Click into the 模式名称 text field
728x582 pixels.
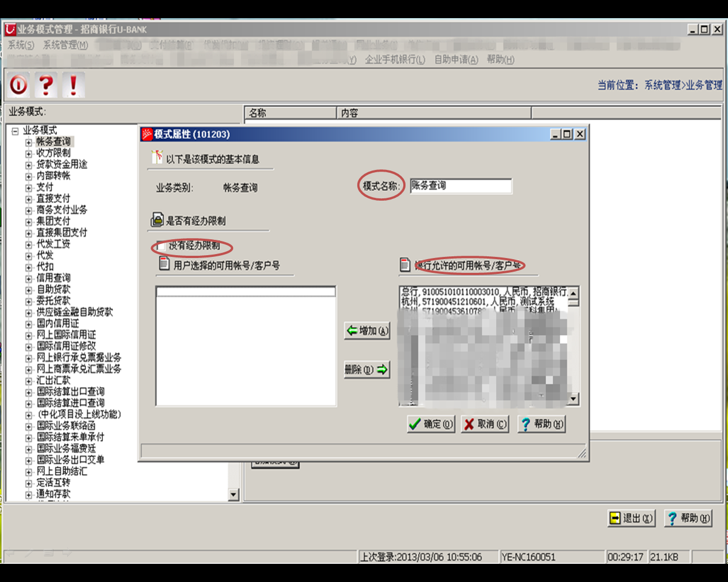(461, 186)
